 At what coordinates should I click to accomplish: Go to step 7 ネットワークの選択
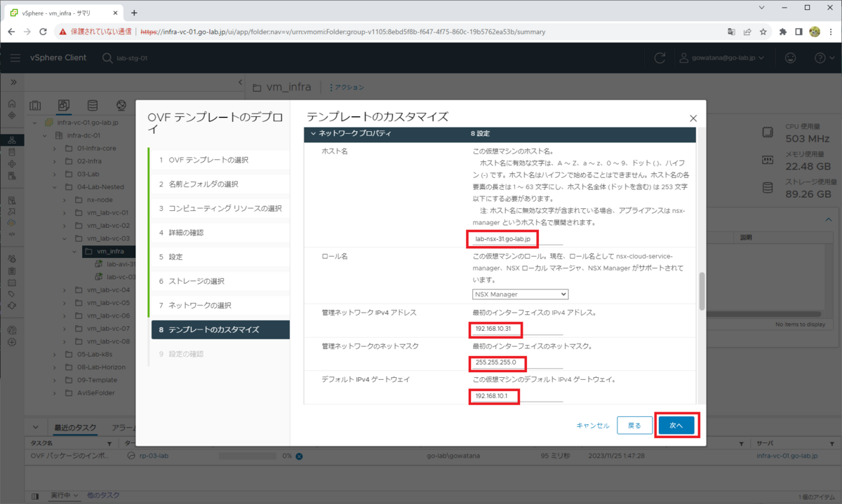tap(220, 306)
